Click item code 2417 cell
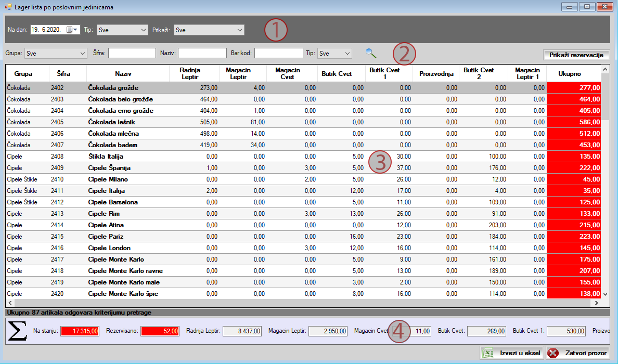Image resolution: width=618 pixels, height=364 pixels. pos(68,259)
